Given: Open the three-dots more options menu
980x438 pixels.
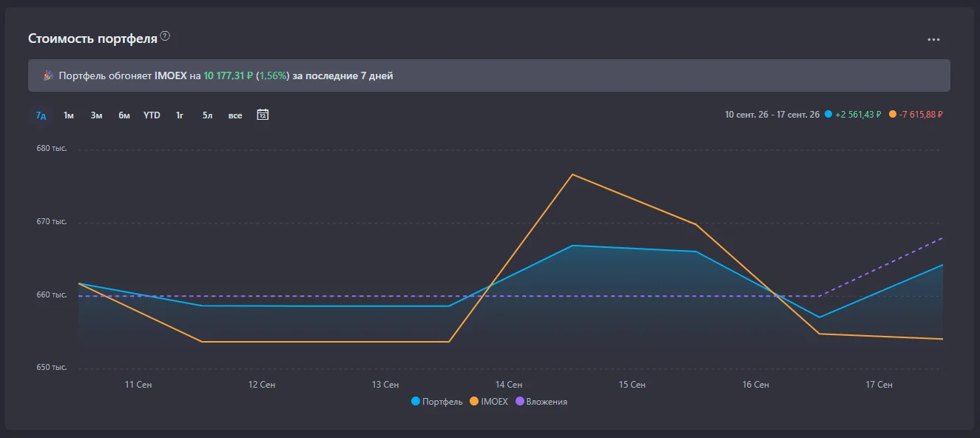Looking at the screenshot, I should click(x=933, y=39).
